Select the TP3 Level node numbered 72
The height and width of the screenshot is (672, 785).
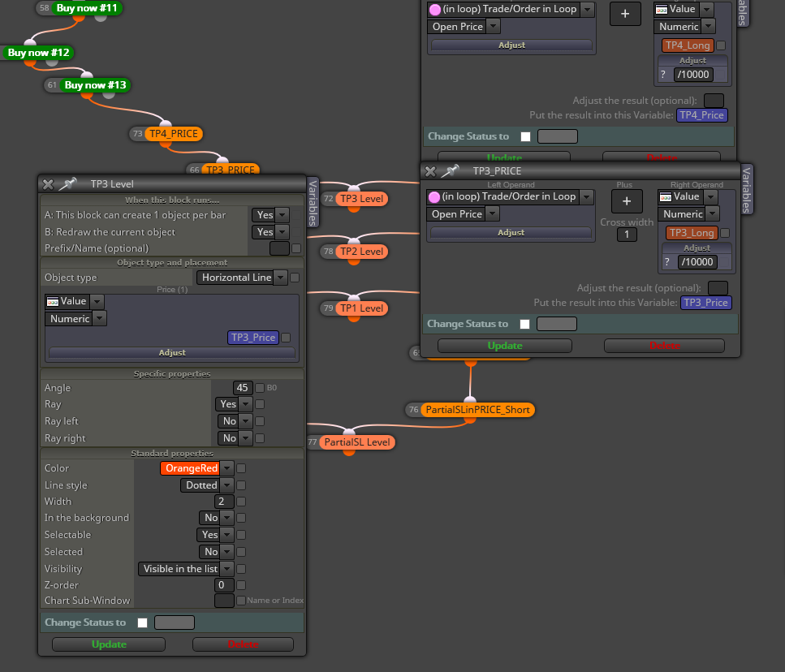[361, 199]
